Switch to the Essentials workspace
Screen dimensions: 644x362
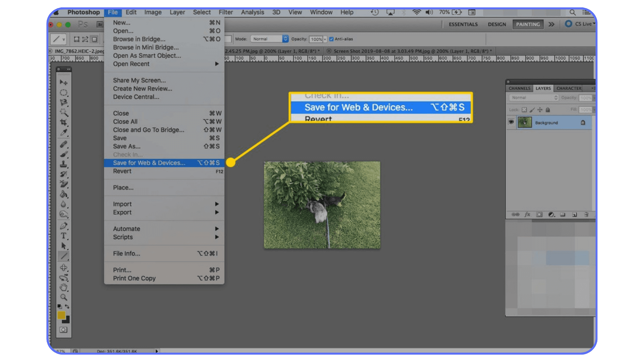coord(463,24)
